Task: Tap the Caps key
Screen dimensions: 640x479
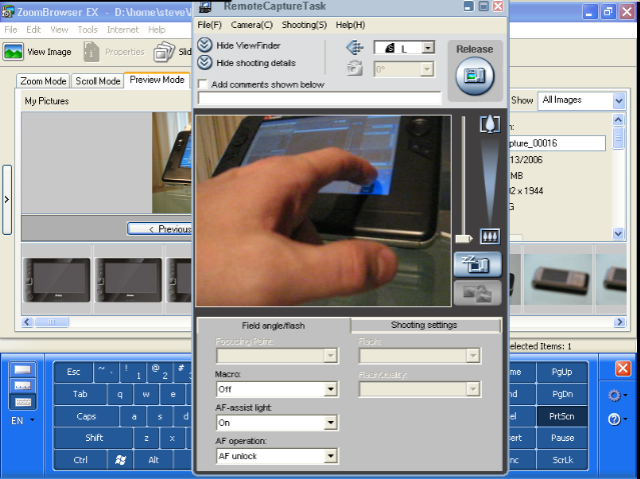Action: pyautogui.click(x=86, y=416)
